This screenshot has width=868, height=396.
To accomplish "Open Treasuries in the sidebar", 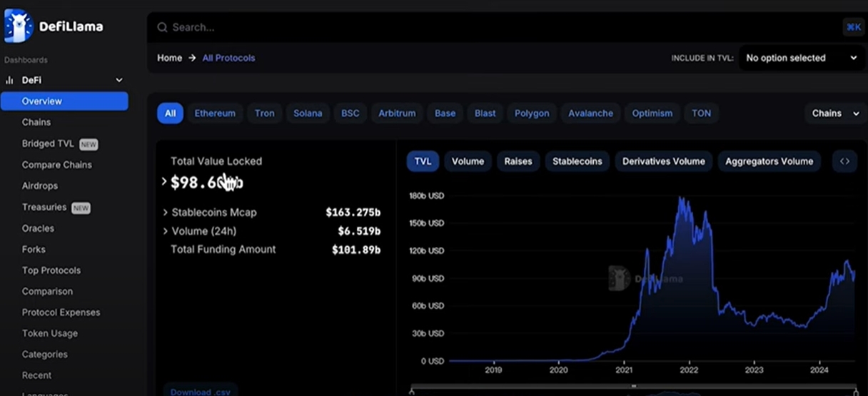I will [44, 207].
